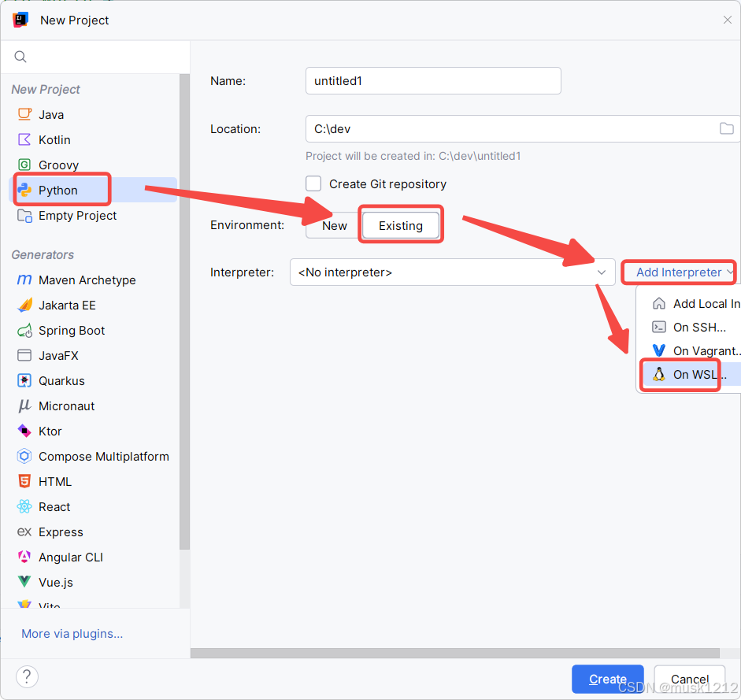
Task: Choose On WSL... option
Action: 691,374
